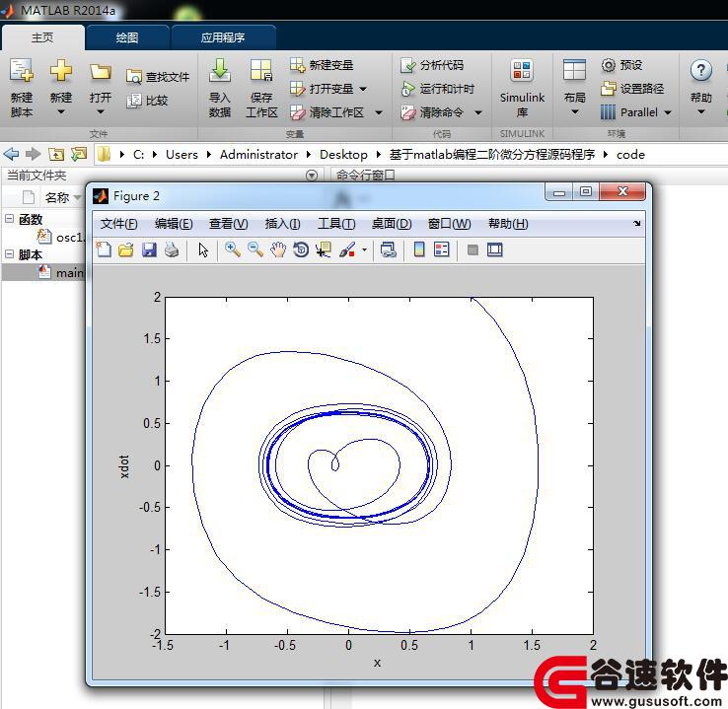Select the main script file
The image size is (728, 709).
pos(62,272)
